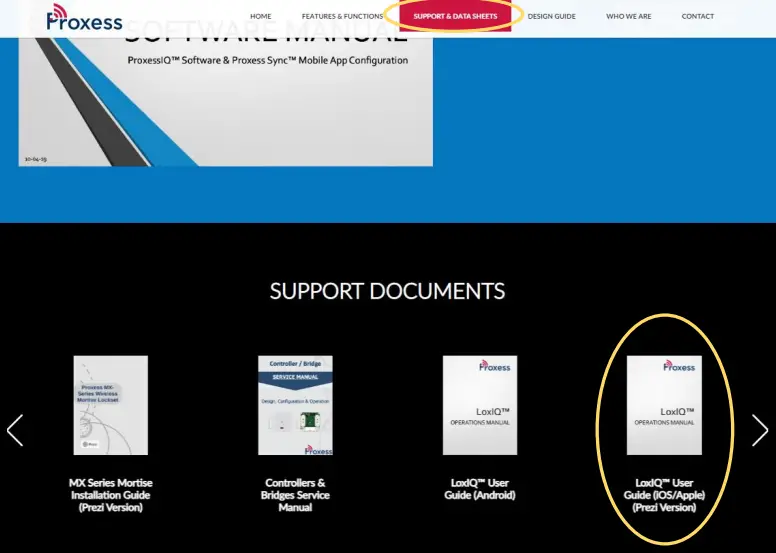
Task: Open LoxIQ iOS/Apple manual cover thumbnail
Action: coord(664,405)
